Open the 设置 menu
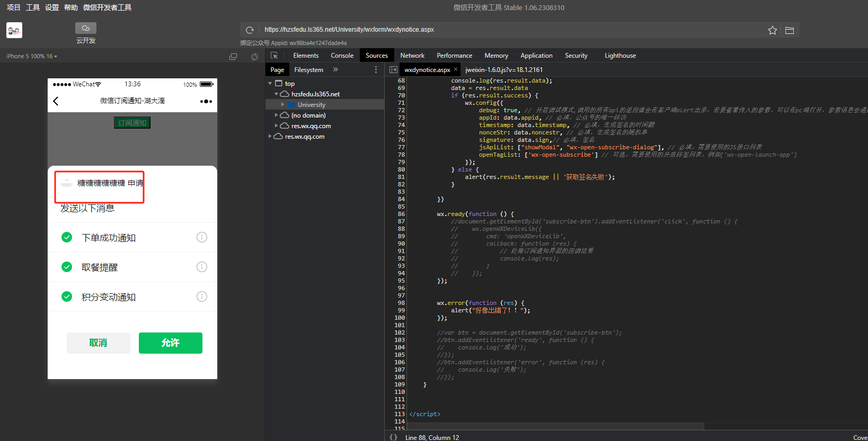Screen dimensions: 868x441 (x=52, y=7)
